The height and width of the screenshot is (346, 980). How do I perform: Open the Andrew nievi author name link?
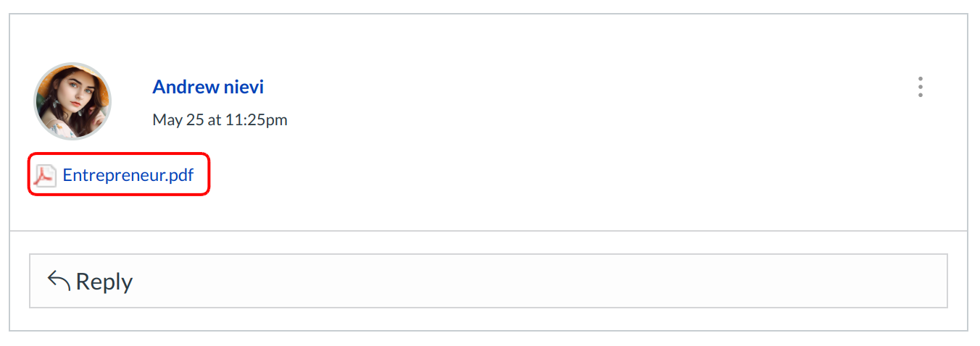[x=208, y=87]
